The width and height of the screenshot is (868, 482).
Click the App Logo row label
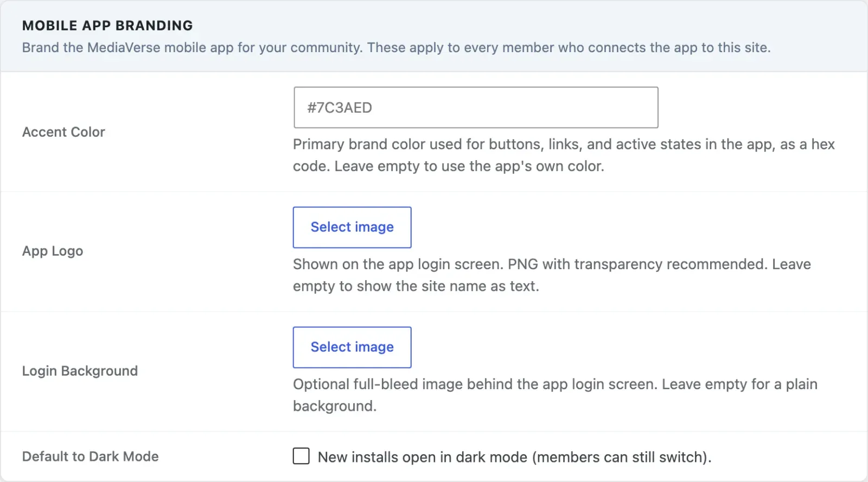53,251
